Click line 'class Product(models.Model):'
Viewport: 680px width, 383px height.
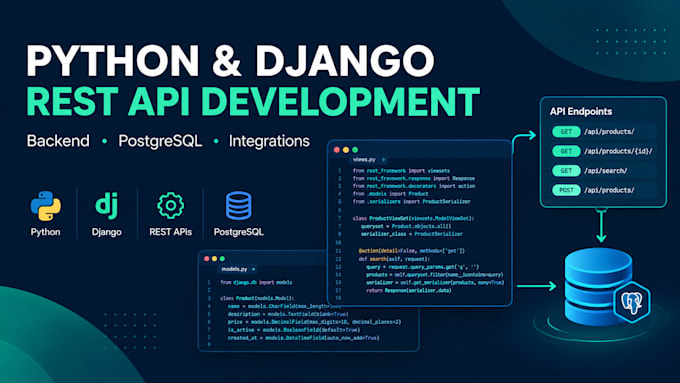[257, 298]
